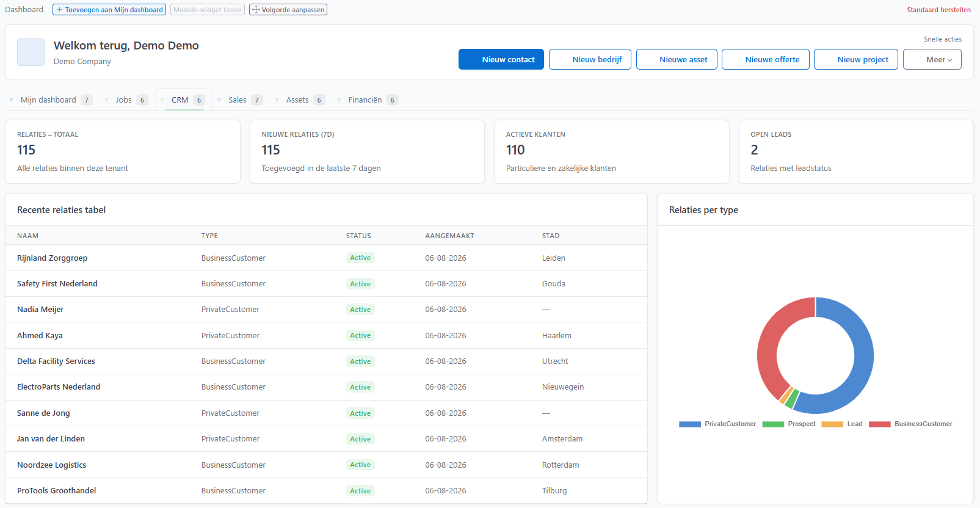Sort by the STATUS column header
This screenshot has width=980, height=508.
(x=358, y=236)
